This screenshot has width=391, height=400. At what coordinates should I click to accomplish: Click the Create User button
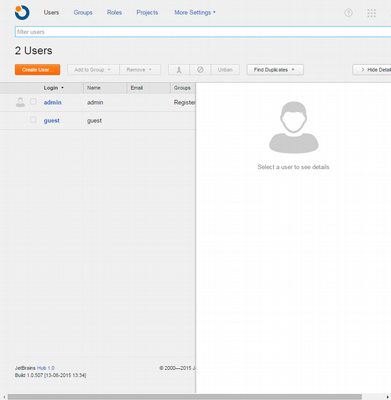38,70
